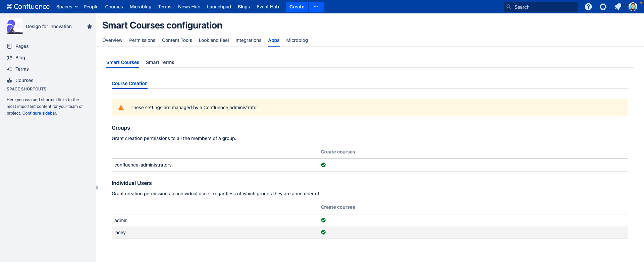Image resolution: width=644 pixels, height=262 pixels.
Task: Click the green check for lacey
Action: pyautogui.click(x=323, y=232)
